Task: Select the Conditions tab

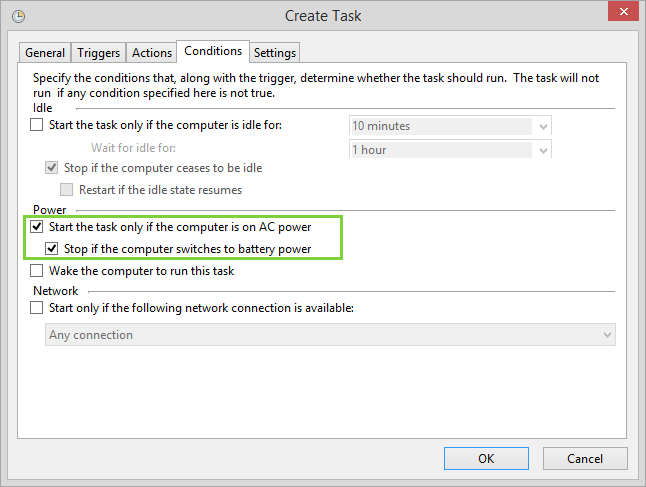Action: coord(213,51)
